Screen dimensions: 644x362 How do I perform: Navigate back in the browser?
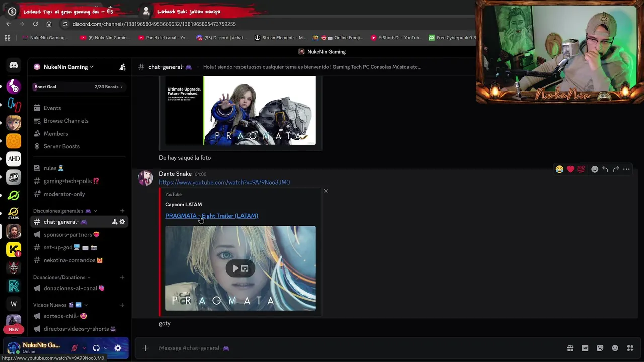8,24
